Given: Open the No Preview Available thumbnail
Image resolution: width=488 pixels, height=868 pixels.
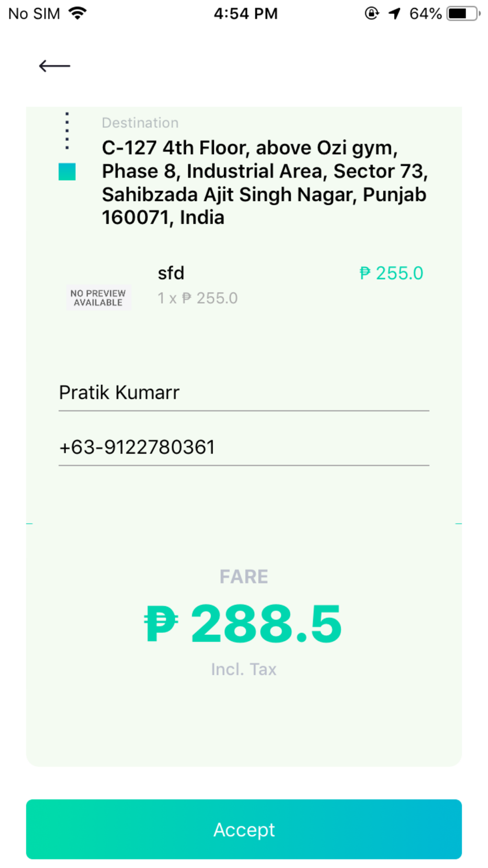Looking at the screenshot, I should [x=99, y=298].
